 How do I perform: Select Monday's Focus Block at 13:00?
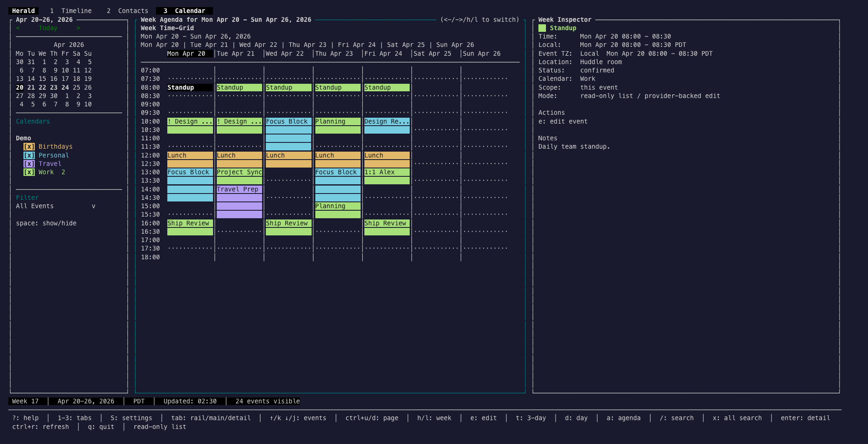[x=190, y=185]
